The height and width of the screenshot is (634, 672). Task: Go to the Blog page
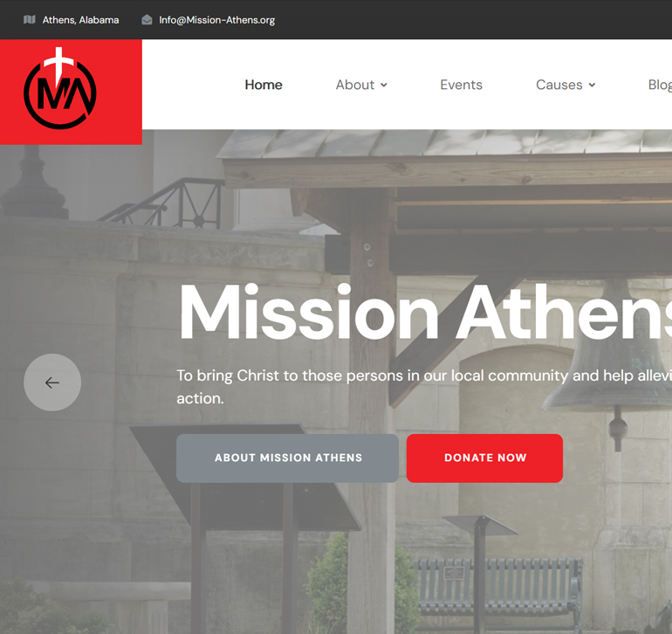pyautogui.click(x=660, y=85)
